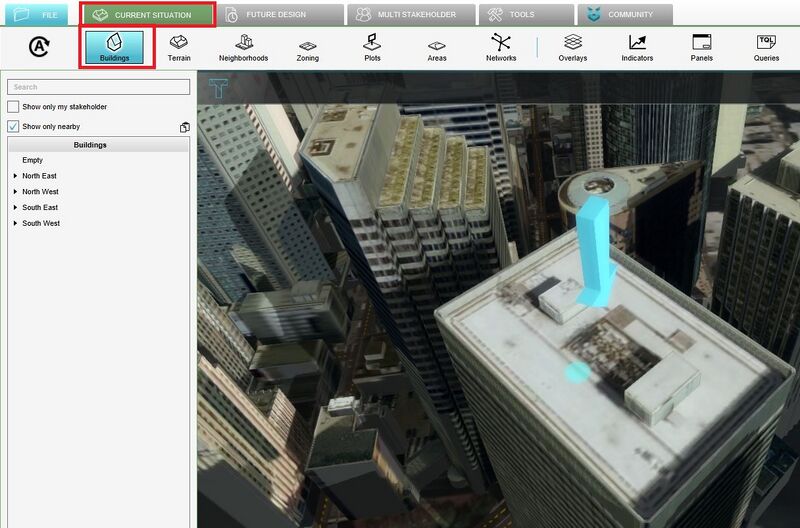Open the Community tab
The image size is (800, 528).
625,15
